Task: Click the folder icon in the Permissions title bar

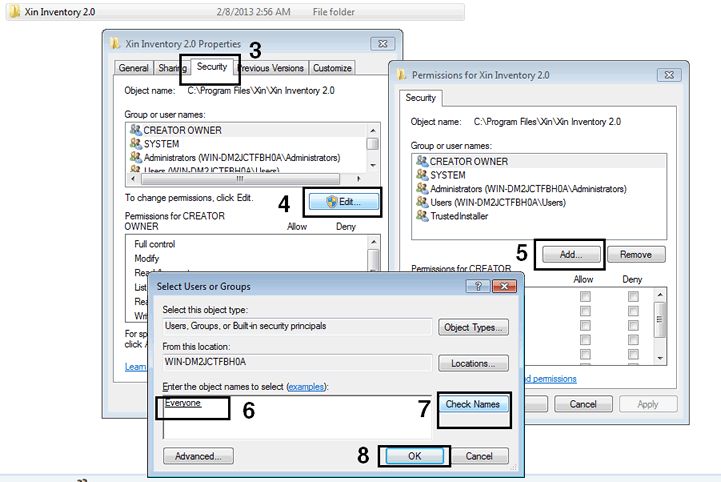Action: 401,75
